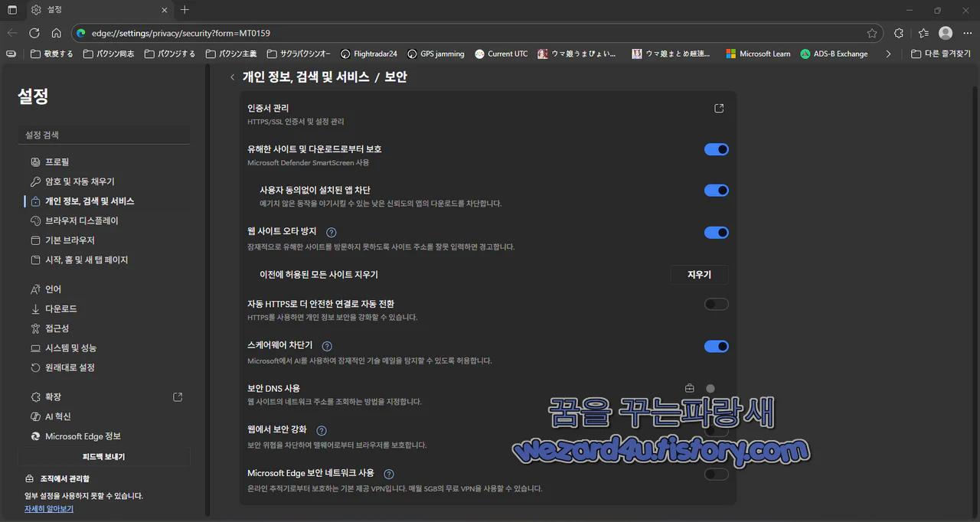Open the サクラパクシンオー bookmark folder
The width and height of the screenshot is (980, 522).
[299, 54]
